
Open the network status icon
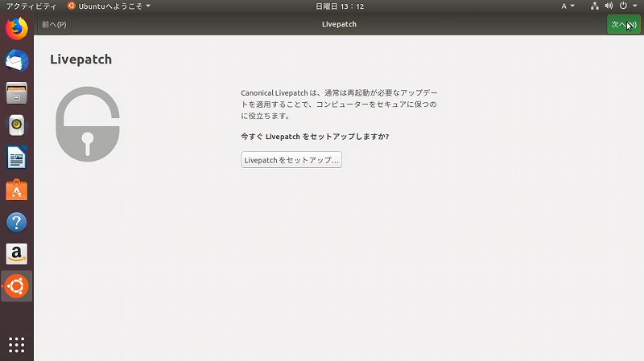[594, 6]
